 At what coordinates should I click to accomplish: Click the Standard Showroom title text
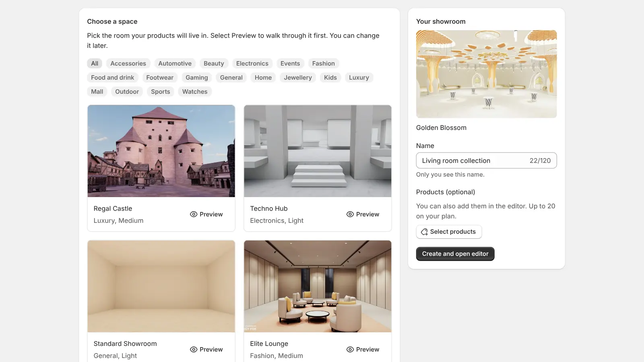click(x=125, y=343)
